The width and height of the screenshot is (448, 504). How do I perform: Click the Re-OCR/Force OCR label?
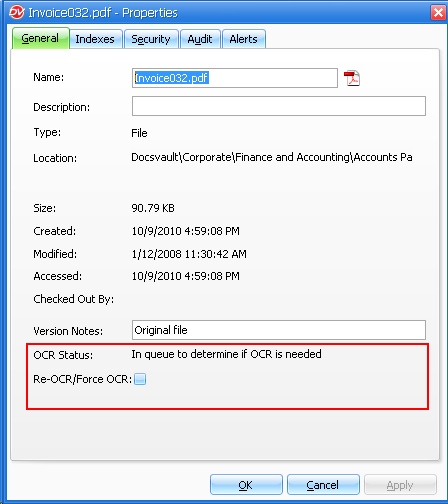pos(82,379)
